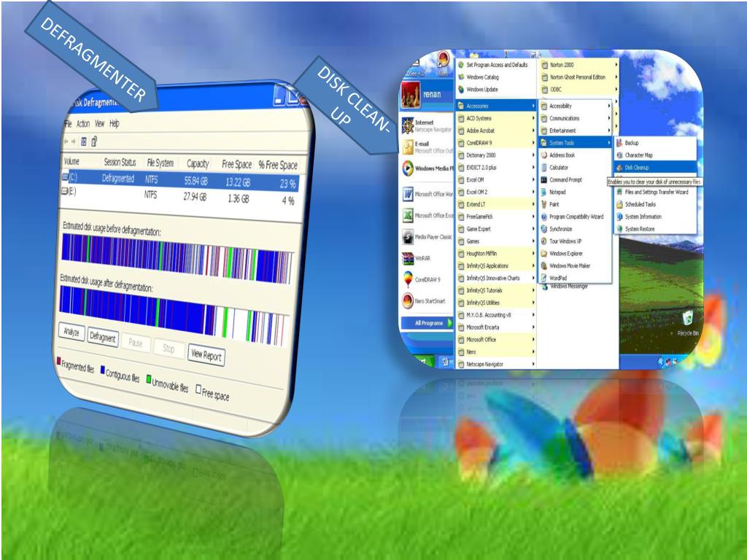Click the Free space white legend swatch
The image size is (747, 560).
click(198, 389)
